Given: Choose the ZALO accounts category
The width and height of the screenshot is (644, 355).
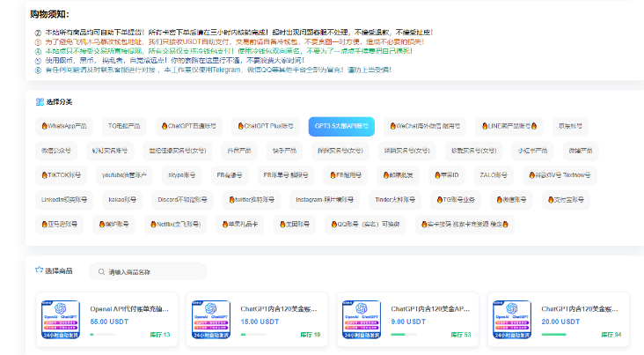Looking at the screenshot, I should 494,175.
